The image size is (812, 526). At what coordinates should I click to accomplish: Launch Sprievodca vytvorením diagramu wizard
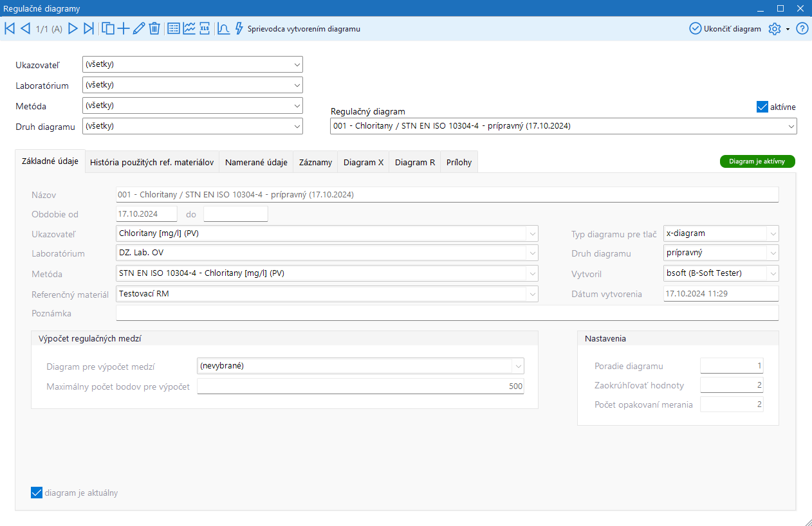tap(298, 29)
